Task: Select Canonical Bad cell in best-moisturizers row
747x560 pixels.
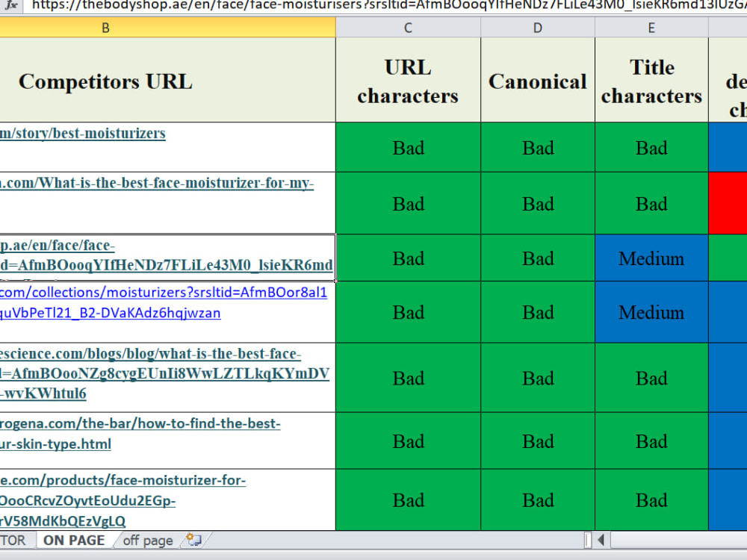Action: 538,147
